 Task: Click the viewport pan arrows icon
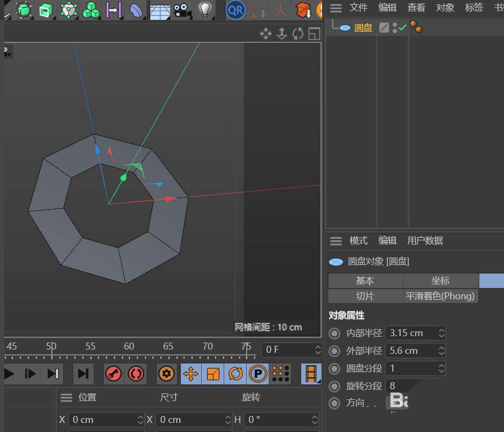265,34
